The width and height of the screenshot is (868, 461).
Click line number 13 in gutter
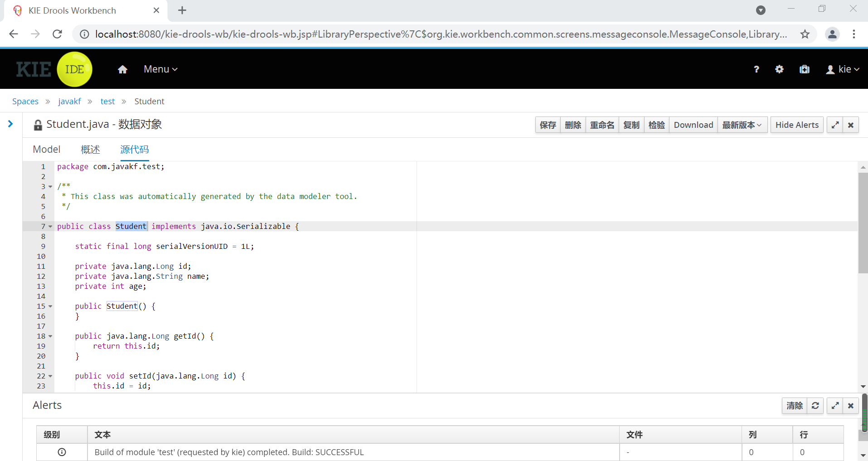point(41,286)
